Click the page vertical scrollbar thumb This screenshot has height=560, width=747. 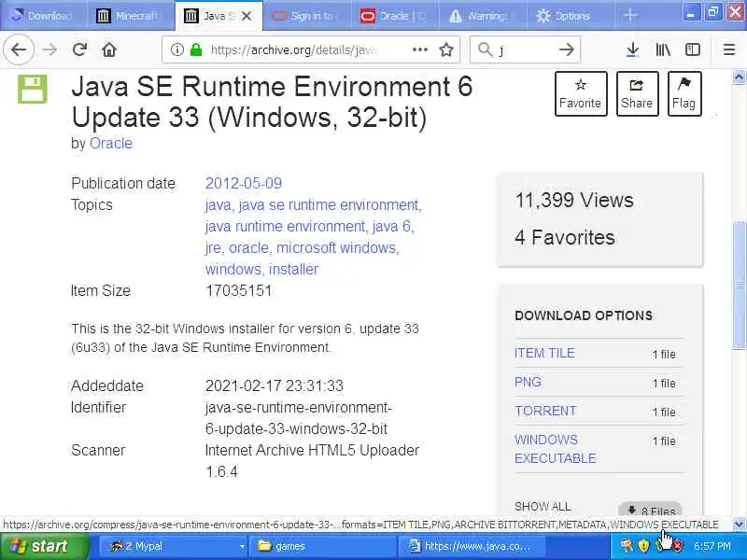click(x=739, y=285)
